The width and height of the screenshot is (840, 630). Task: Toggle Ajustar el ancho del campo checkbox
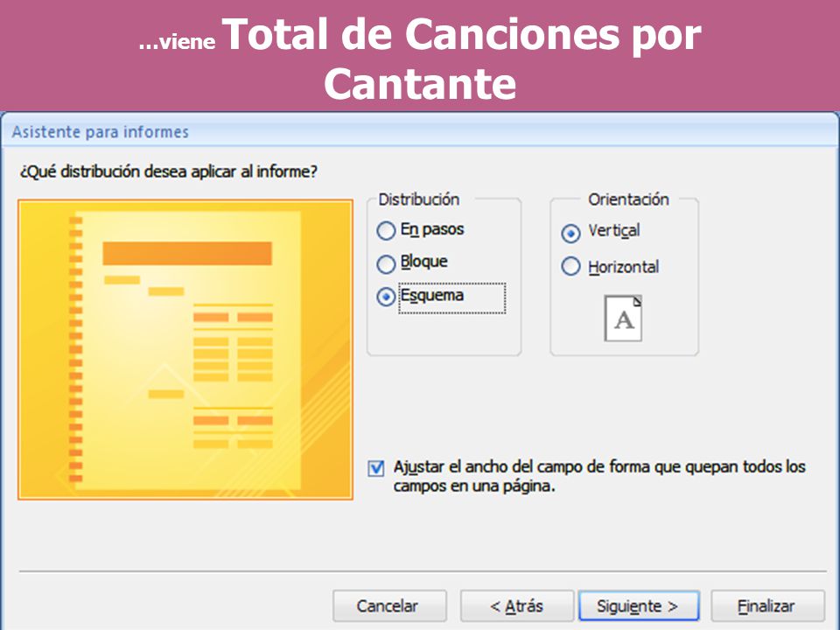tap(376, 468)
